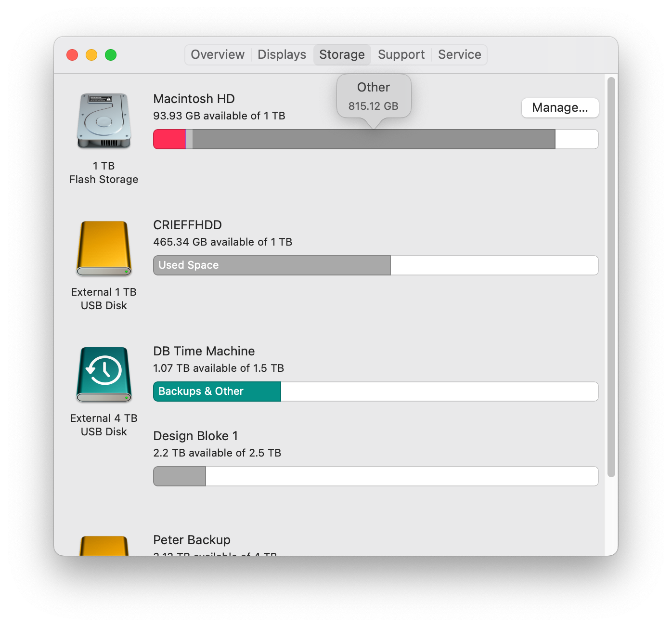Viewport: 672px width, 627px height.
Task: Click the vertical scrollbar thumb
Action: coord(611,277)
